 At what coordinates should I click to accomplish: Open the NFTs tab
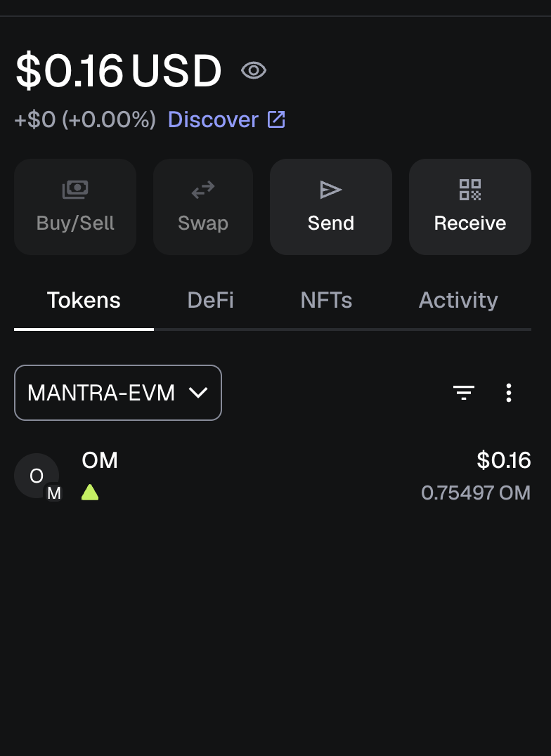326,301
